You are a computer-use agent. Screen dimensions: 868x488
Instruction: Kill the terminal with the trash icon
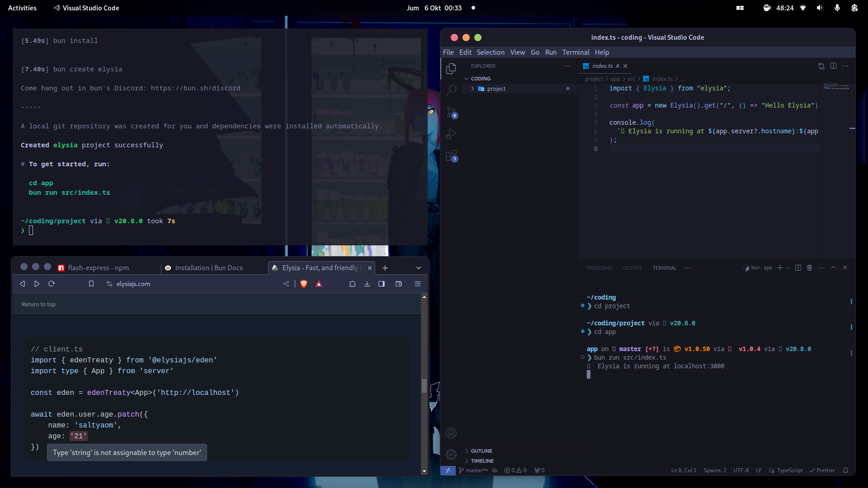click(x=809, y=267)
